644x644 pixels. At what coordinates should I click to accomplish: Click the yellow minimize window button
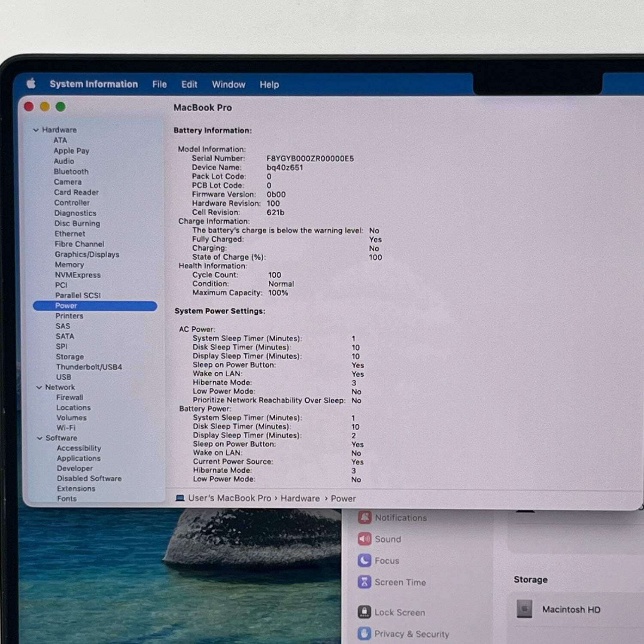(45, 106)
